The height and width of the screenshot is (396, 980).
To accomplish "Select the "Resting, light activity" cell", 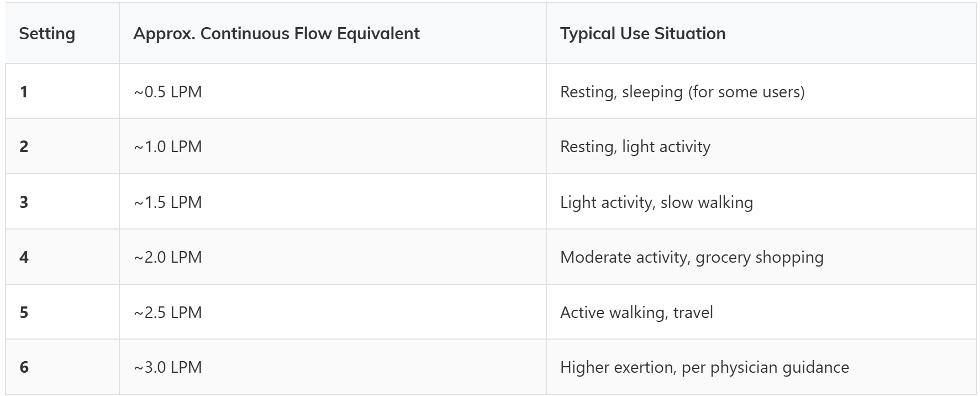I will pos(635,147).
